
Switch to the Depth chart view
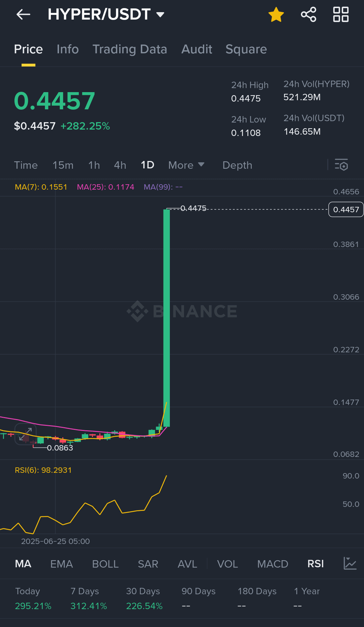click(237, 165)
